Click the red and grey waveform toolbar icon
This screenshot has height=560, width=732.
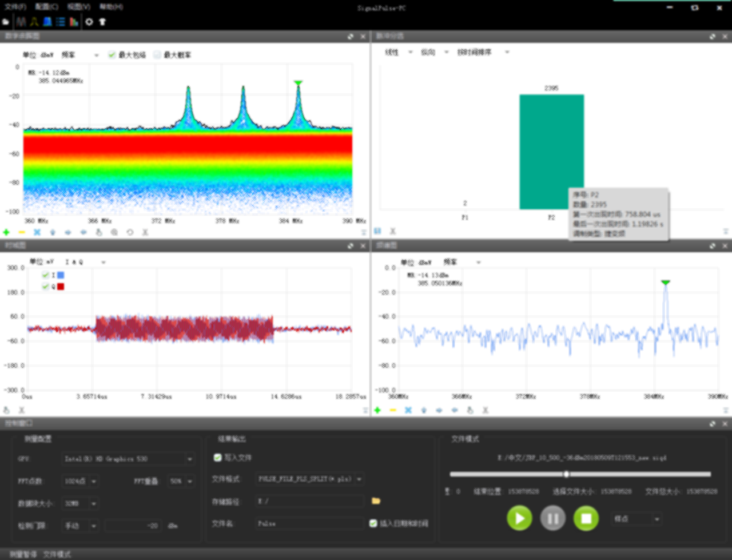(21, 22)
